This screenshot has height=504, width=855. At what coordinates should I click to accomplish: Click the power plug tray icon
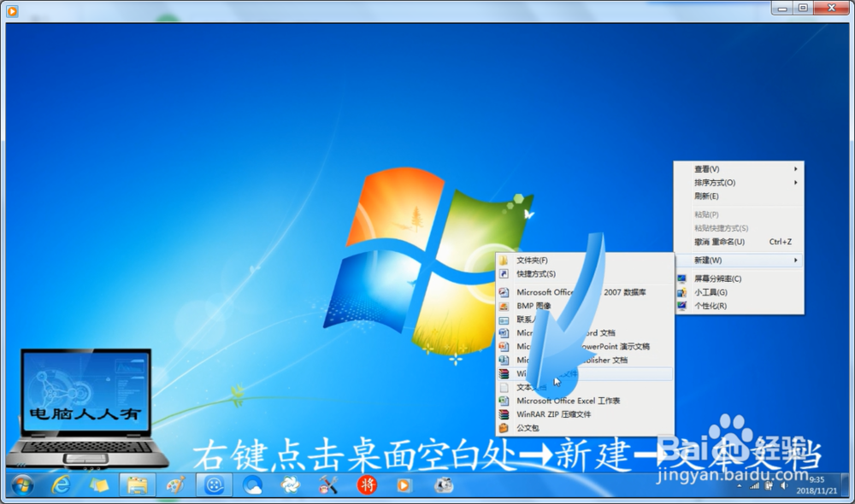point(769,485)
